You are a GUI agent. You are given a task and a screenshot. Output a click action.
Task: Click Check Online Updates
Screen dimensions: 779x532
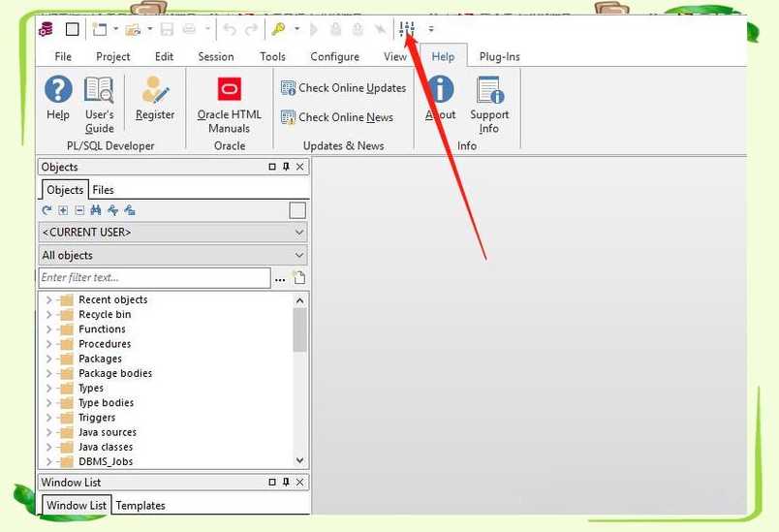point(344,88)
